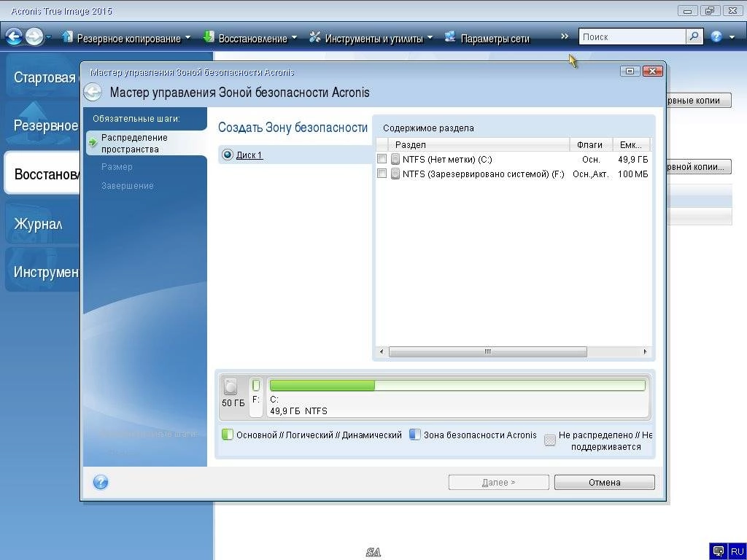Viewport: 747px width, 560px height.
Task: Click the 50 ГБ disk icon in disk map
Action: coord(231,387)
